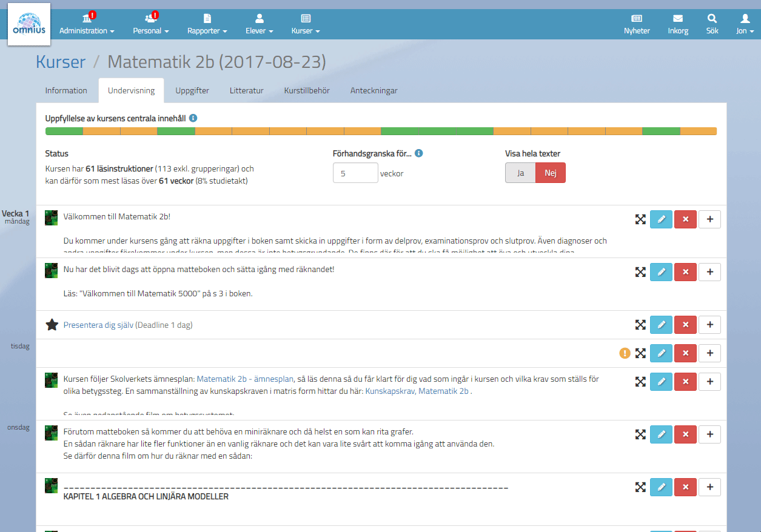Viewport: 761px width, 532px height.
Task: Open the Anteckningar tab
Action: point(374,91)
